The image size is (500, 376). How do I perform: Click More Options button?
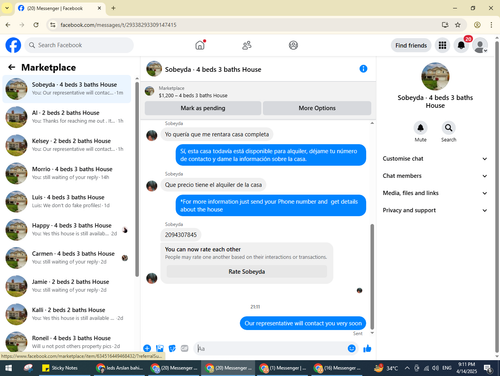[317, 108]
